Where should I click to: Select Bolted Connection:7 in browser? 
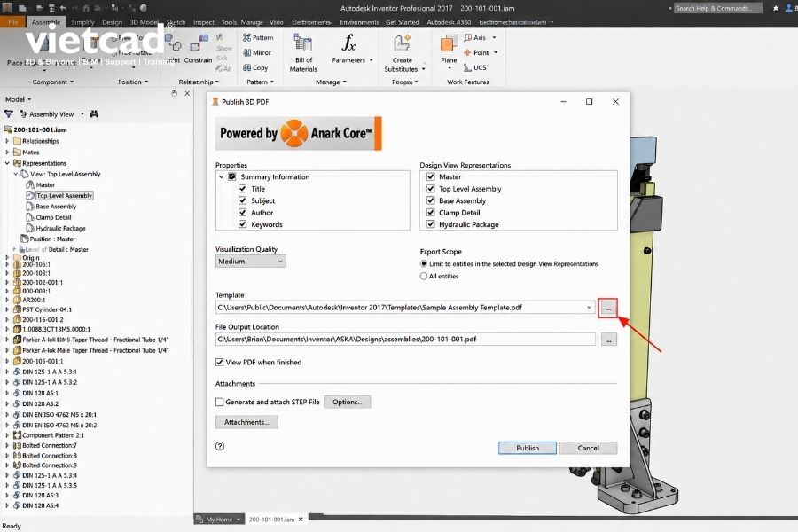(x=50, y=445)
